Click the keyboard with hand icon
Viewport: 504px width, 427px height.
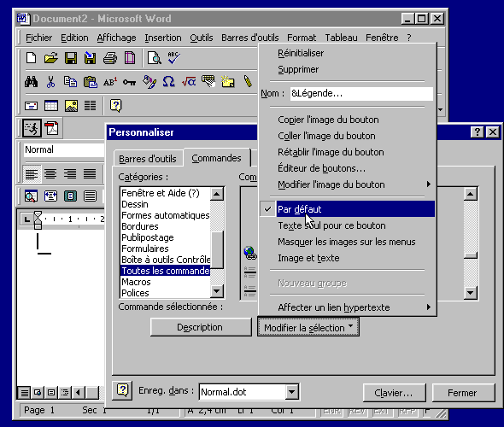tap(208, 81)
